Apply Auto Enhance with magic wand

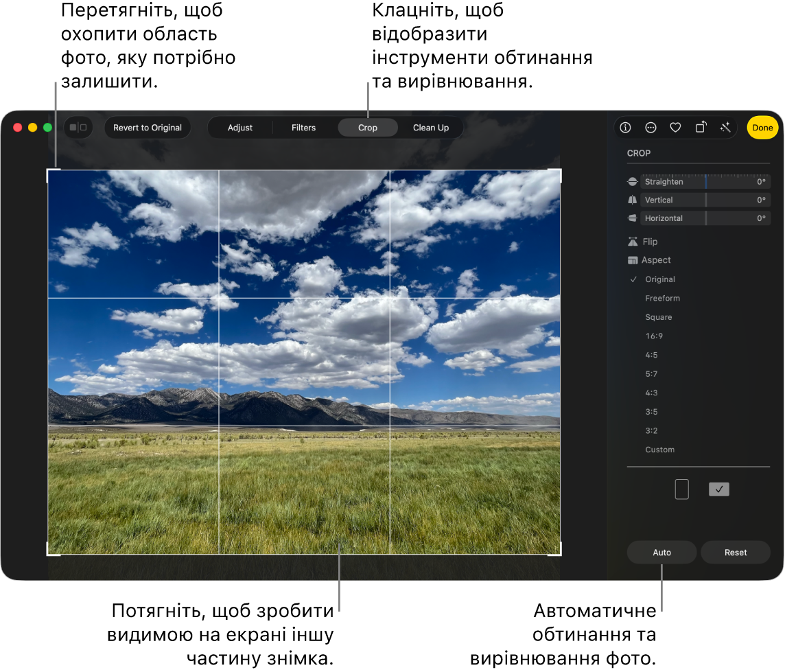[725, 128]
